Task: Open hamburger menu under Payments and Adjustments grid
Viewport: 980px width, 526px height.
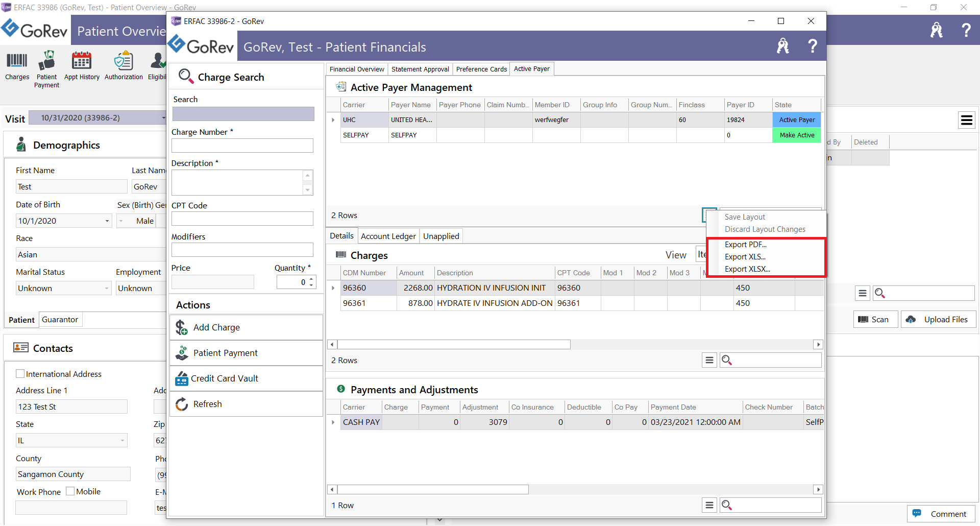Action: (709, 505)
